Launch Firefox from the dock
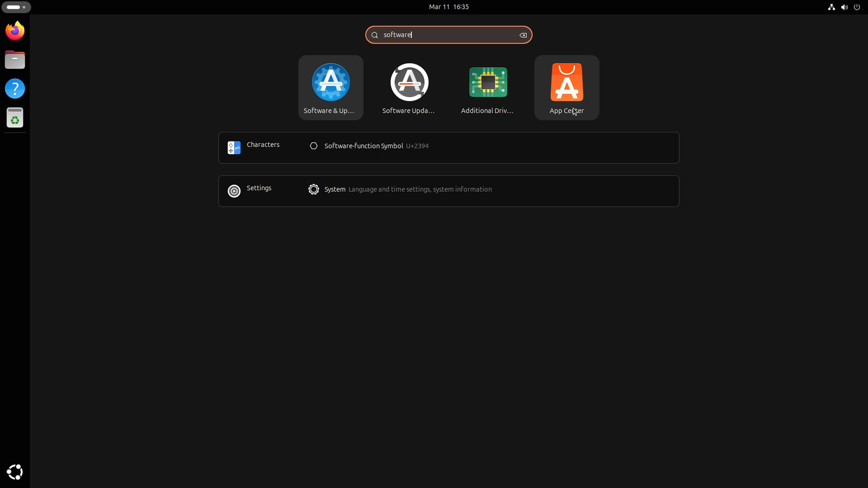The height and width of the screenshot is (488, 868). point(15,31)
